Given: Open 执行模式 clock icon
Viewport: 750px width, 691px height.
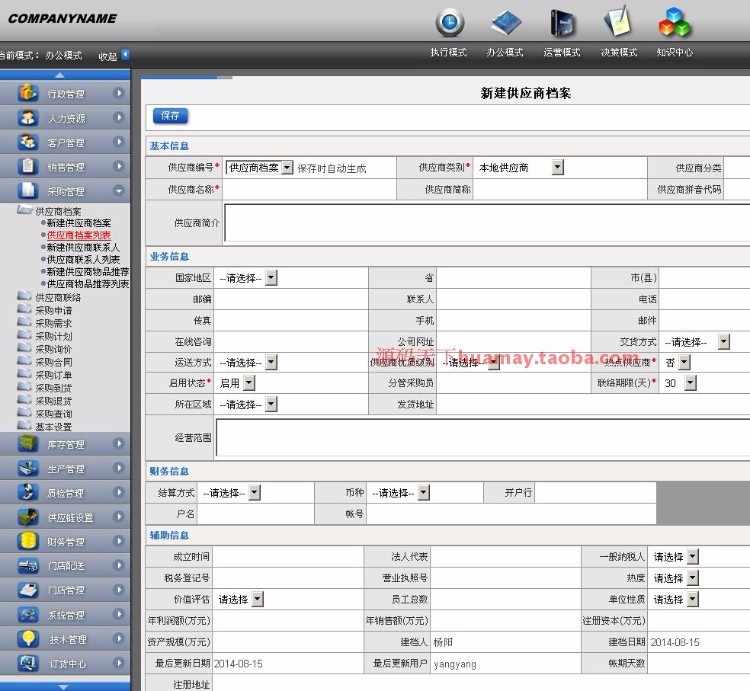Looking at the screenshot, I should pos(450,22).
